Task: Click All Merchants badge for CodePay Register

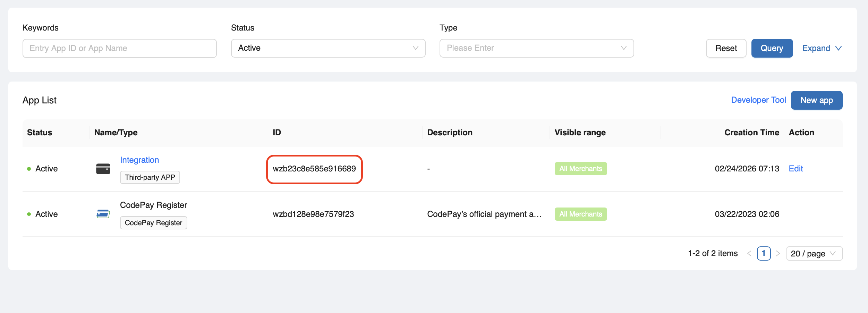Action: pos(580,214)
